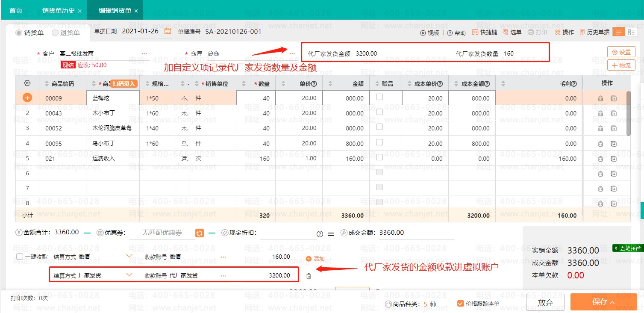Click the orange plus add-row icon
644x313 pixels.
point(27,98)
